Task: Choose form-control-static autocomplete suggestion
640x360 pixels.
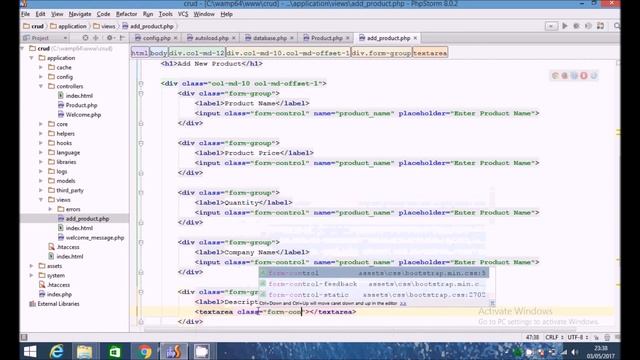Action: 373,294
